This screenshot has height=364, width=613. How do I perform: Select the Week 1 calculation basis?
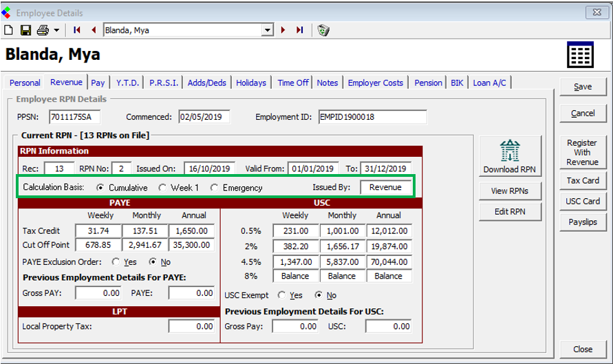tap(163, 188)
